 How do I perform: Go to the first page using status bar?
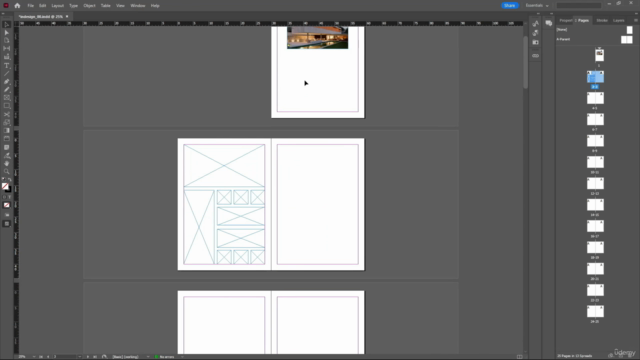[x=41, y=357]
